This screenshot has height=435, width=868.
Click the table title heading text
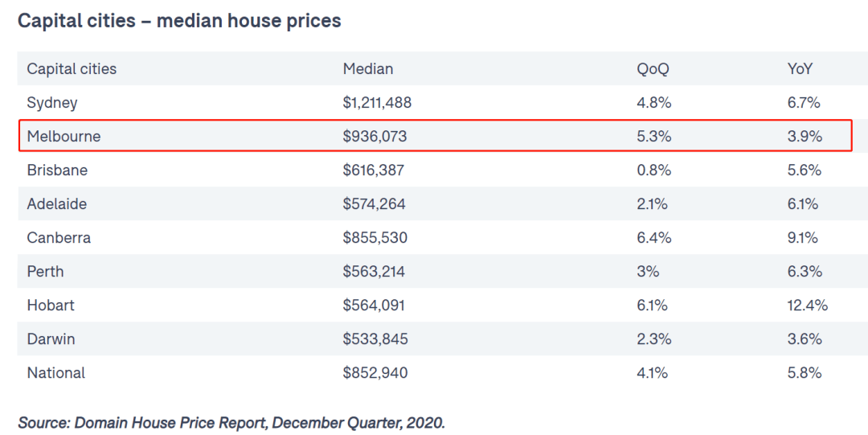(179, 21)
